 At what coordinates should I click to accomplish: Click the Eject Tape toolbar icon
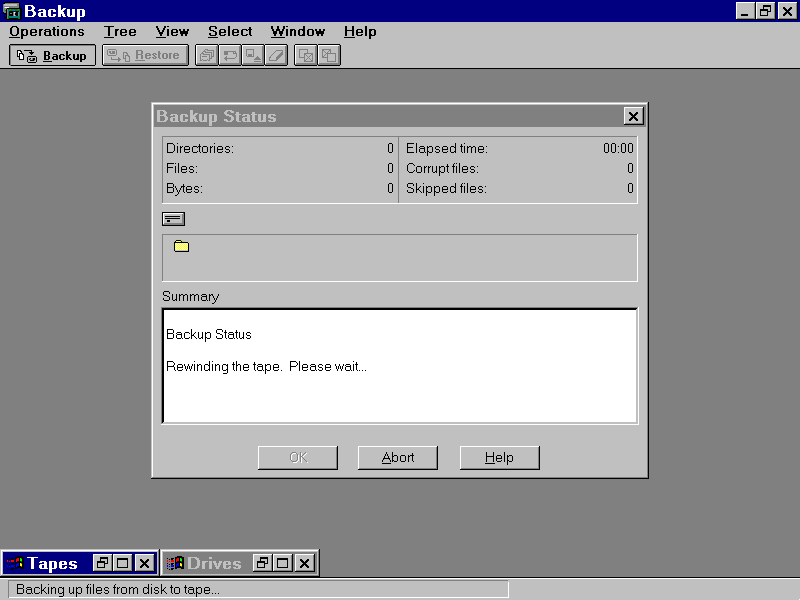pyautogui.click(x=254, y=56)
